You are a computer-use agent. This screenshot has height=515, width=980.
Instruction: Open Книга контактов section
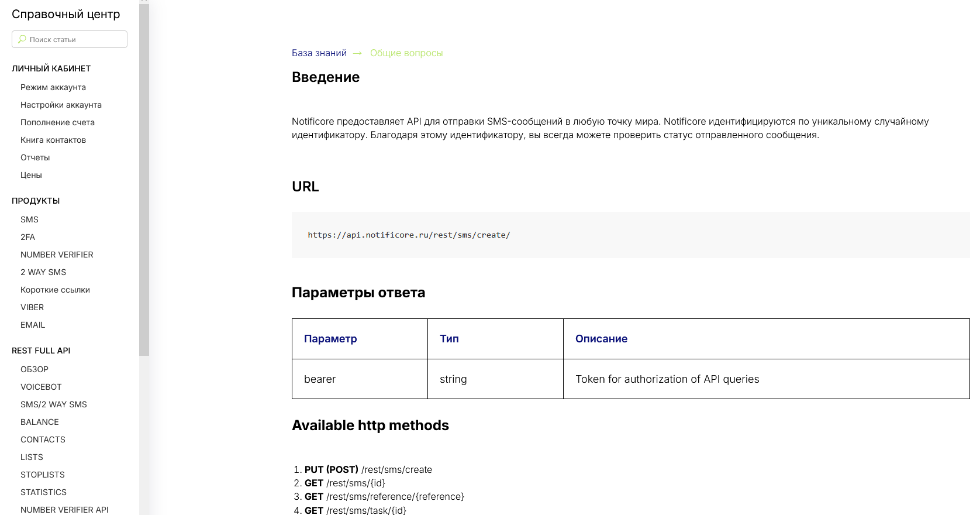tap(53, 140)
